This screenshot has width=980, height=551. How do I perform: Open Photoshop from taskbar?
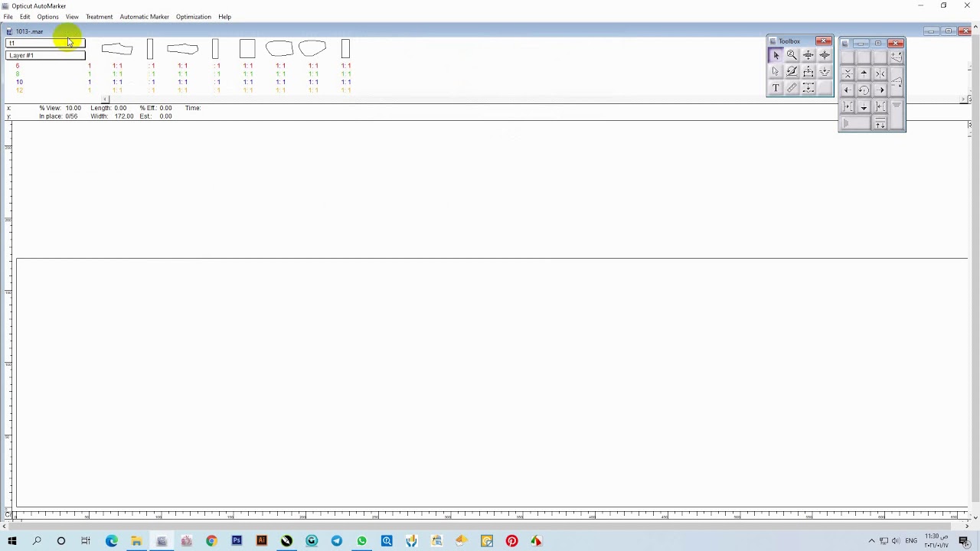[x=237, y=541]
